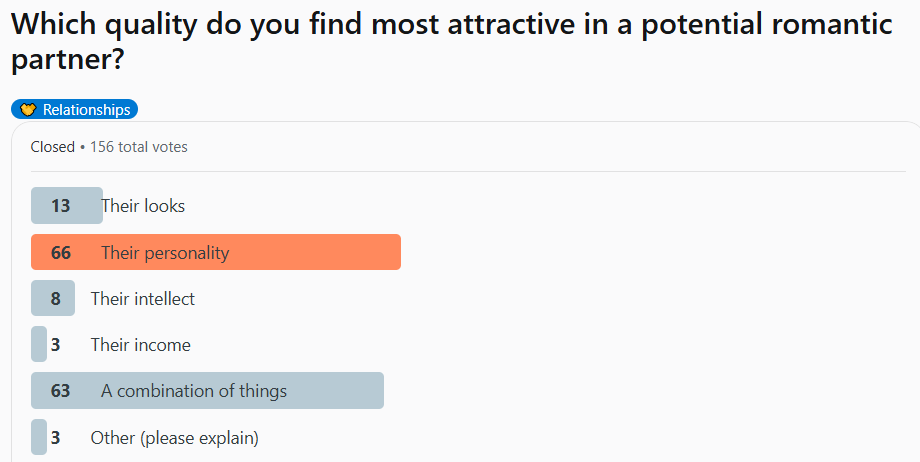Viewport: 920px width, 462px height.
Task: Select the Other (please explain) option
Action: click(174, 437)
